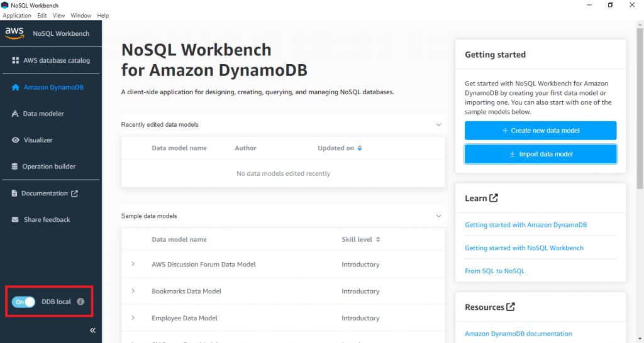This screenshot has width=644, height=343.
Task: Click the Data model name column header in Recently edited table
Action: [179, 148]
